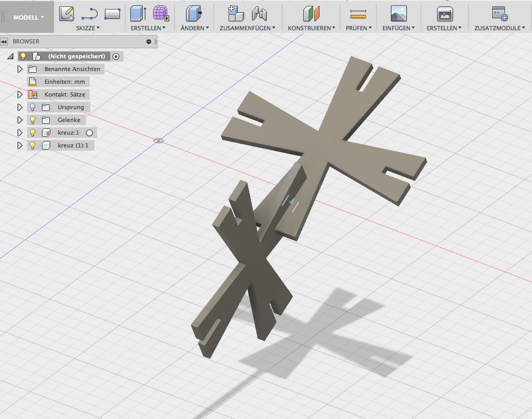Viewport: 532px width, 419px height.
Task: Open the PRÜFEN menu
Action: tap(359, 28)
